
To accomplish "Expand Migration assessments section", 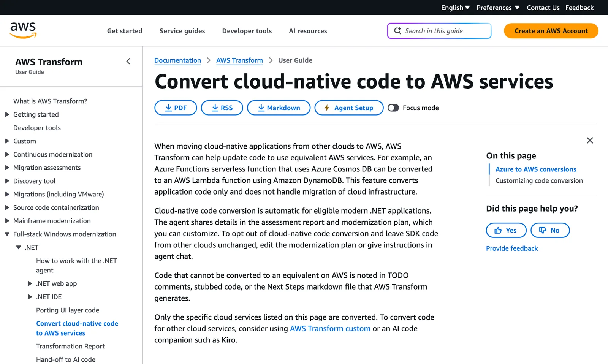I will click(x=7, y=168).
